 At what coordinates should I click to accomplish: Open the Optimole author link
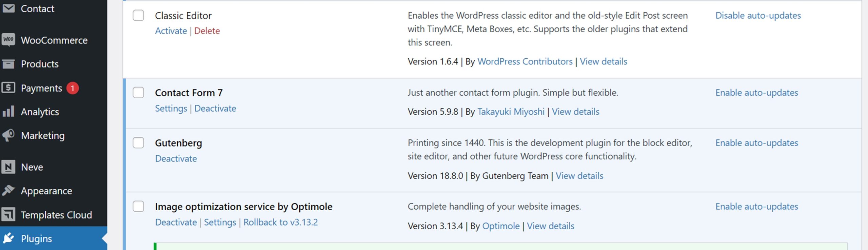click(x=501, y=226)
